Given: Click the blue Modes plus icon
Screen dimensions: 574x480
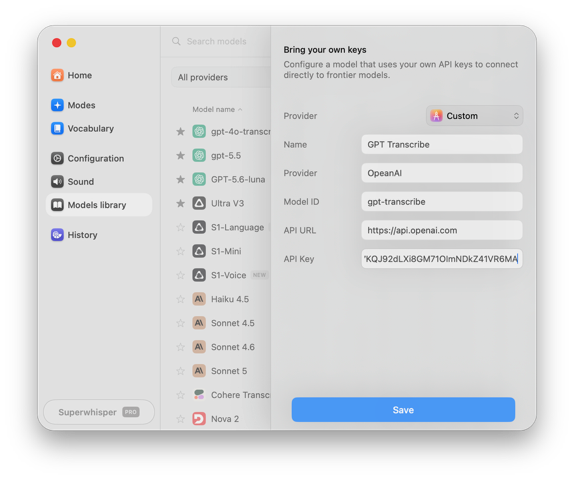Looking at the screenshot, I should [57, 105].
